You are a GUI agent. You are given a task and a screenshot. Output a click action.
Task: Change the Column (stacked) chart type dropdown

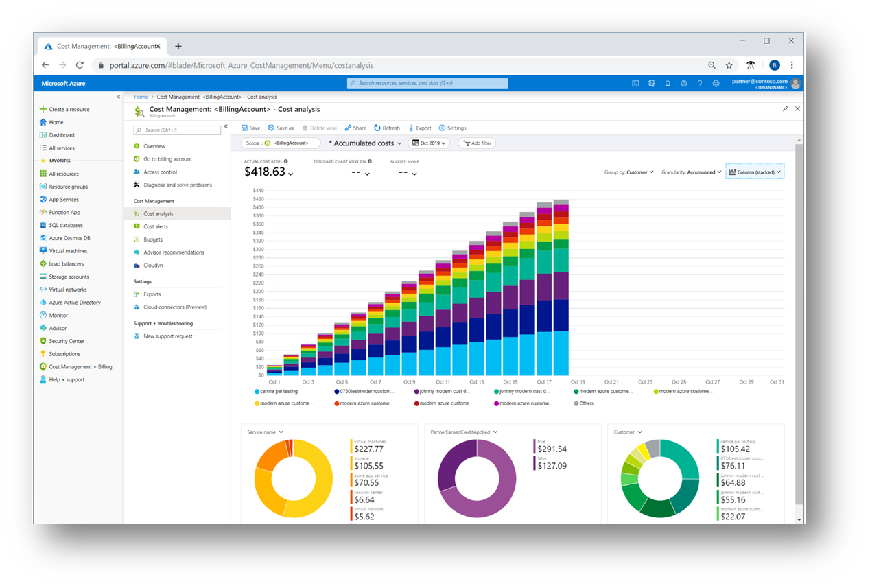click(755, 172)
